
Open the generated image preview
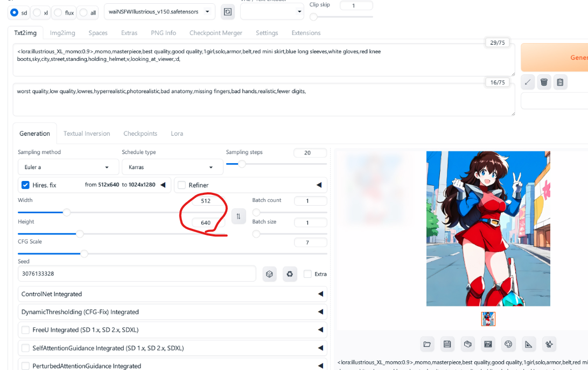coord(488,228)
